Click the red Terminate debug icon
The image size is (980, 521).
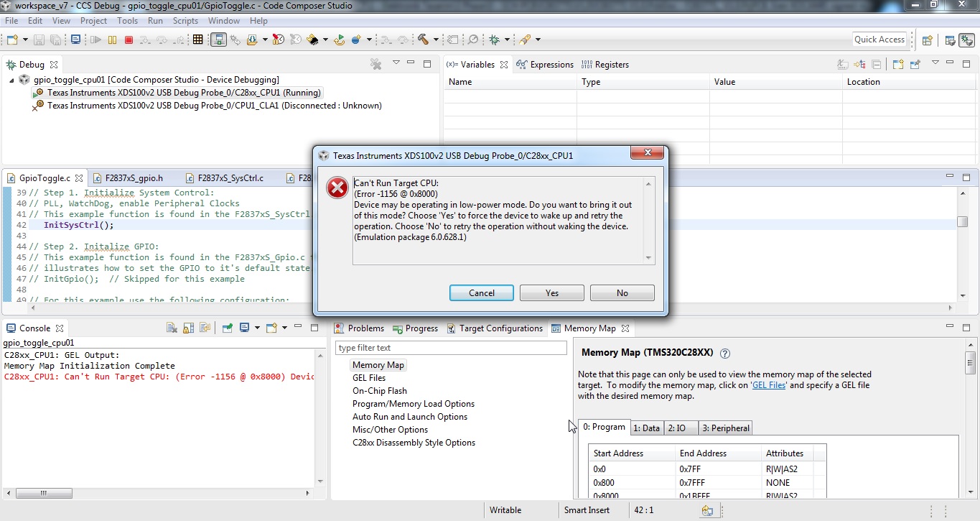point(129,40)
